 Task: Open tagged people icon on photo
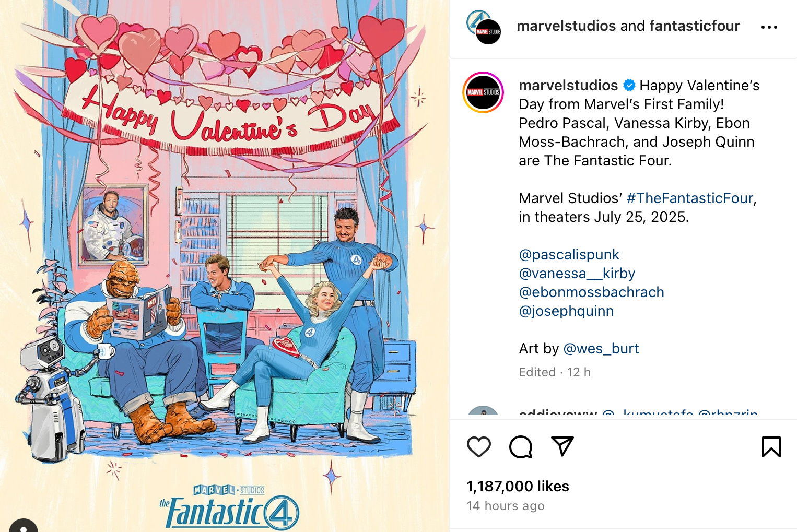coord(23,526)
